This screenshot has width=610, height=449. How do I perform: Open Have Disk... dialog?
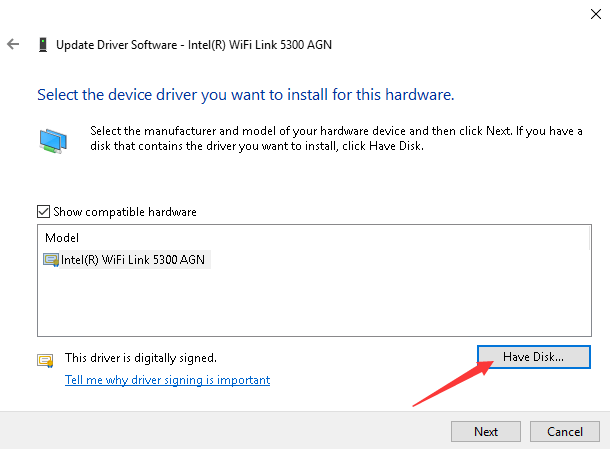pos(533,357)
